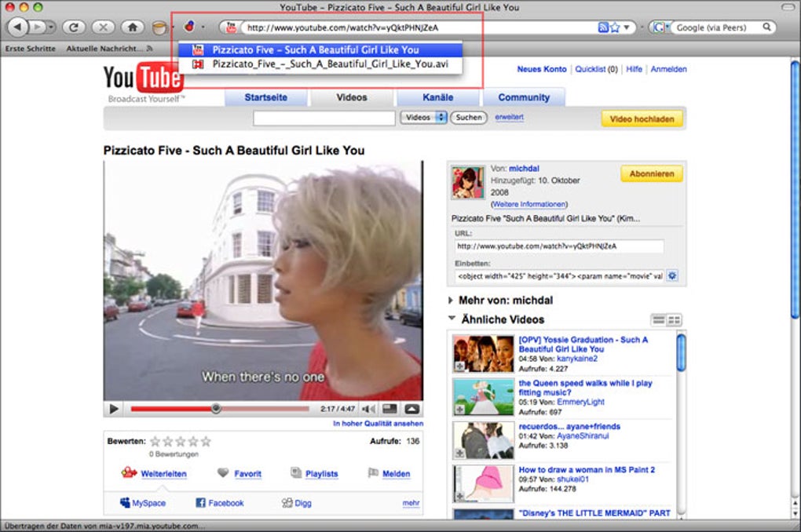This screenshot has width=801, height=532.
Task: Click the Video hochladen button
Action: (642, 119)
